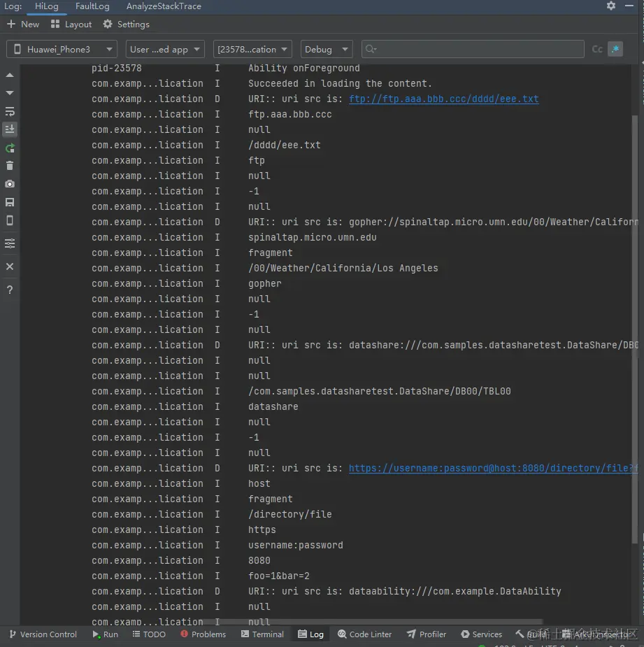Viewport: 644px width, 647px height.
Task: Take a device screenshot with camera icon
Action: (x=10, y=184)
